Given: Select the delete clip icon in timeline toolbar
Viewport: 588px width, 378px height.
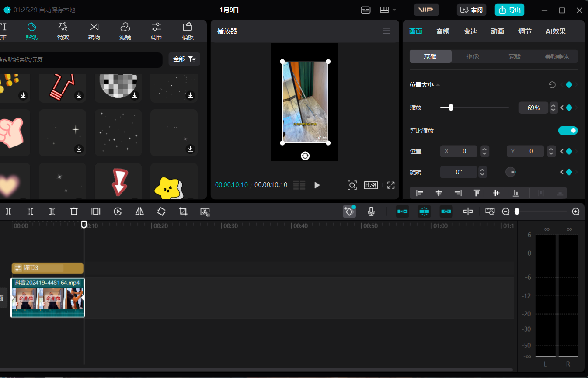Looking at the screenshot, I should pyautogui.click(x=74, y=212).
